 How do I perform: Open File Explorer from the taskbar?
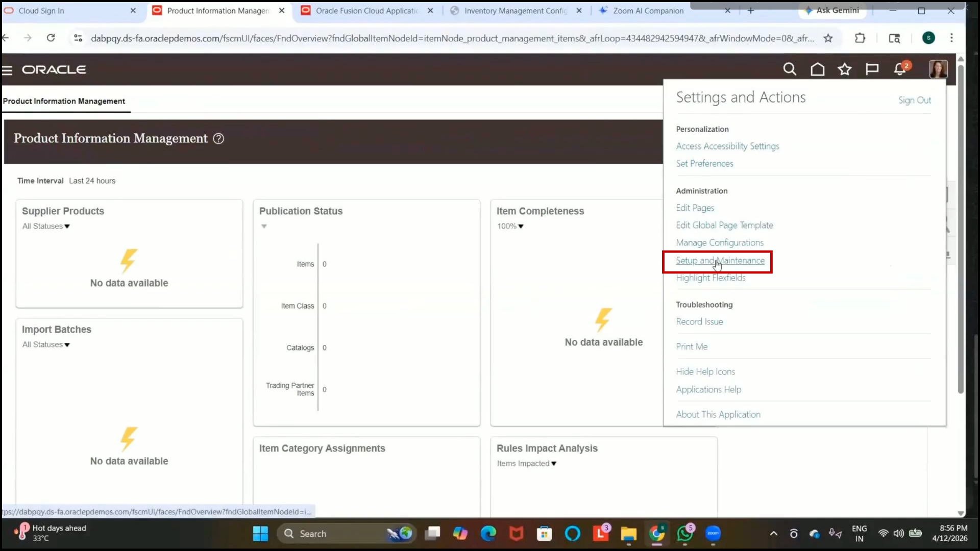click(629, 534)
